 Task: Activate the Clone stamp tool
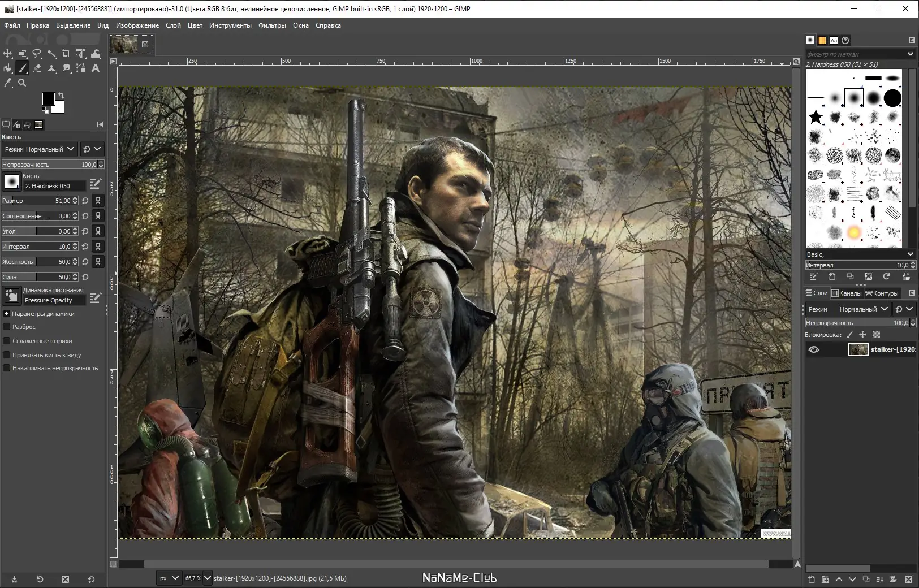[52, 68]
